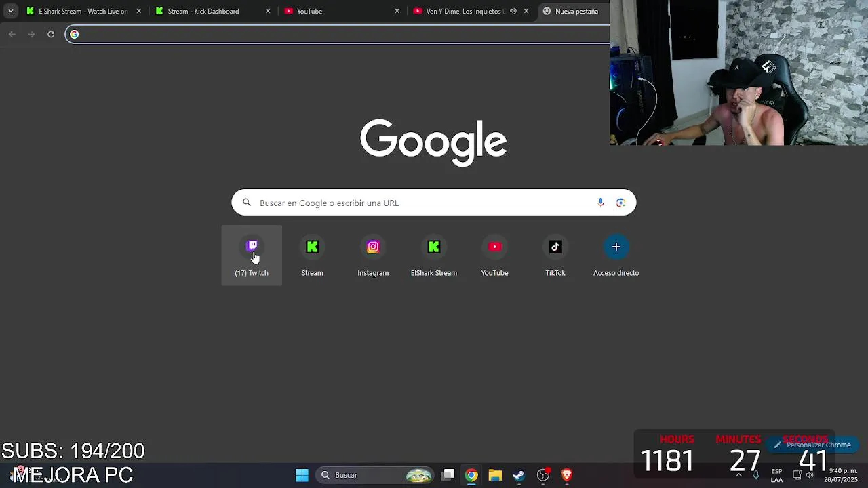Image resolution: width=868 pixels, height=488 pixels.
Task: Click the tray microphone icon
Action: coord(756,475)
